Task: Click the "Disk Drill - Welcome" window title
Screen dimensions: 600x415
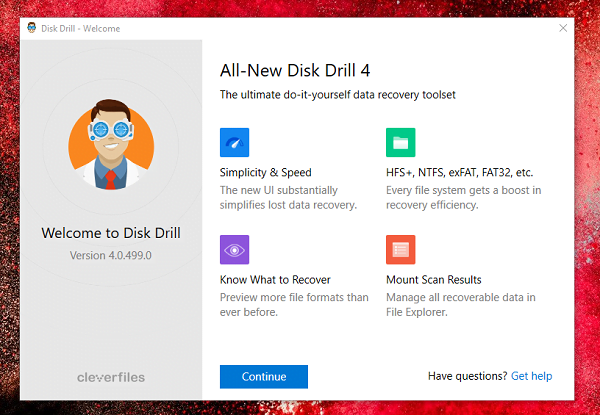Action: point(81,29)
